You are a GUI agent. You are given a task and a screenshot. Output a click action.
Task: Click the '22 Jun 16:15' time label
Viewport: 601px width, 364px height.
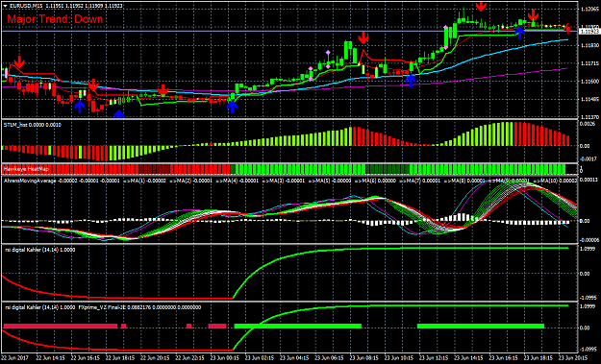point(85,358)
